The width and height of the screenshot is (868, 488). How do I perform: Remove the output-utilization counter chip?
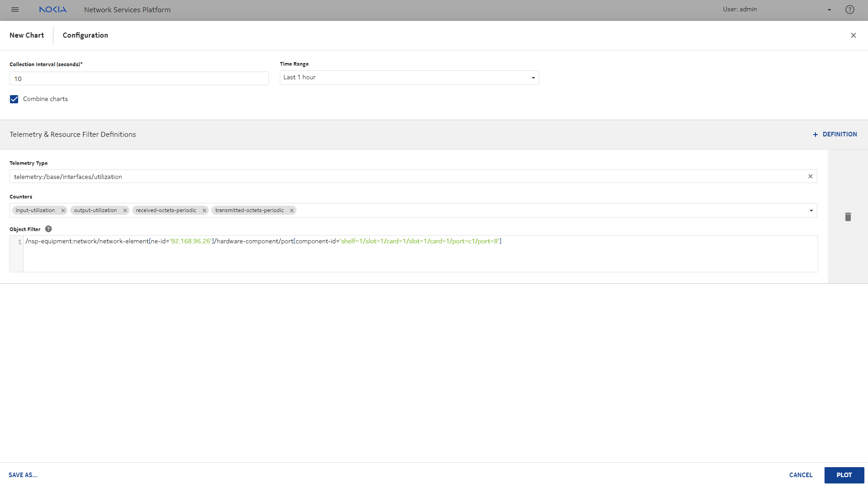coord(125,210)
